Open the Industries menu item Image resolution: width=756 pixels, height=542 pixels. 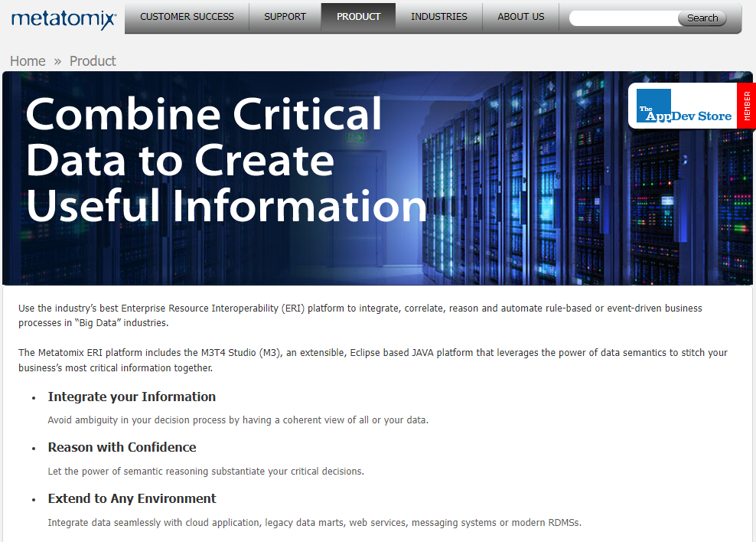(x=438, y=17)
